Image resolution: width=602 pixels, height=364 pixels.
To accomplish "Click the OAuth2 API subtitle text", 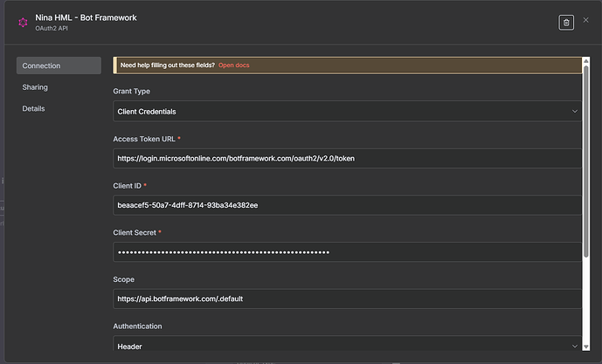I will tap(53, 29).
